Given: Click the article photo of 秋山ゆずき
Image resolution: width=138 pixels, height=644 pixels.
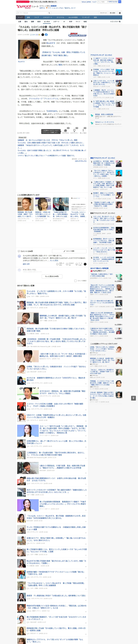Looking at the screenshot, I should click(x=29, y=49).
